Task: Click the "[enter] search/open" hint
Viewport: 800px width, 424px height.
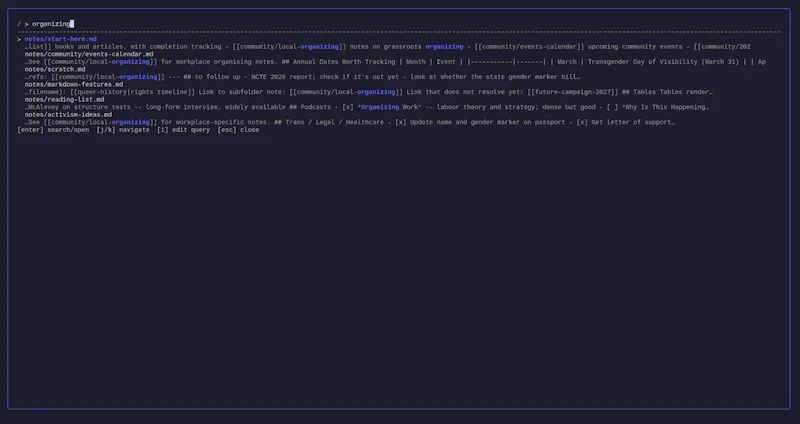Action: pyautogui.click(x=53, y=130)
